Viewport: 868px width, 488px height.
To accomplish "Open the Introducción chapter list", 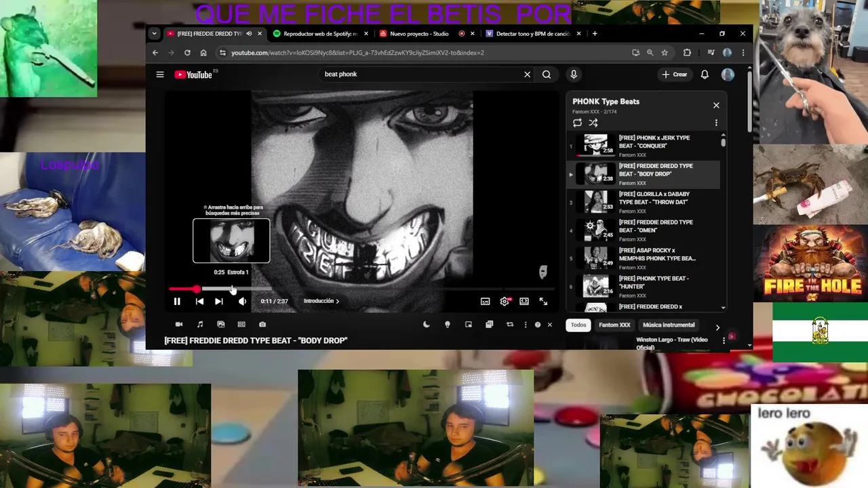I will pos(321,301).
